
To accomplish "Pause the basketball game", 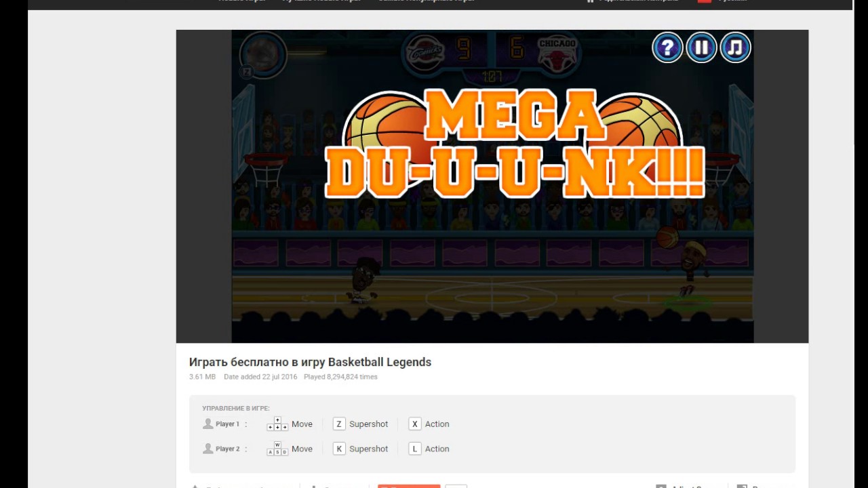I will (x=701, y=47).
